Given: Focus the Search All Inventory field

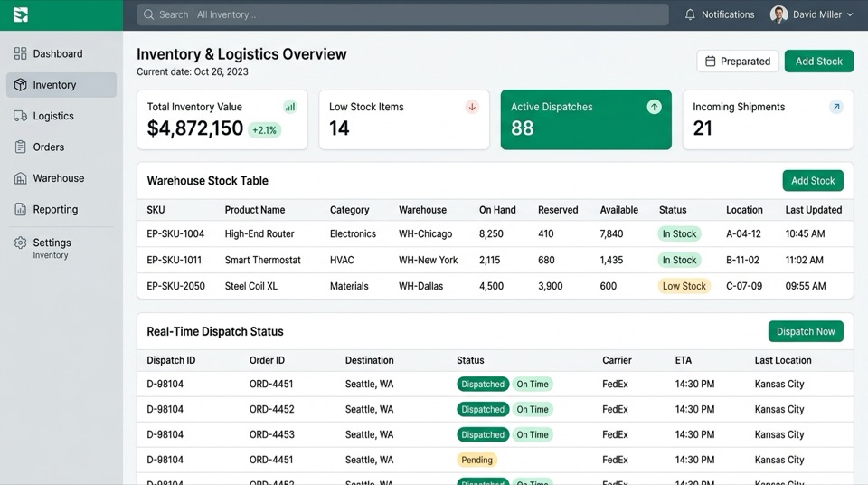Looking at the screenshot, I should point(402,15).
